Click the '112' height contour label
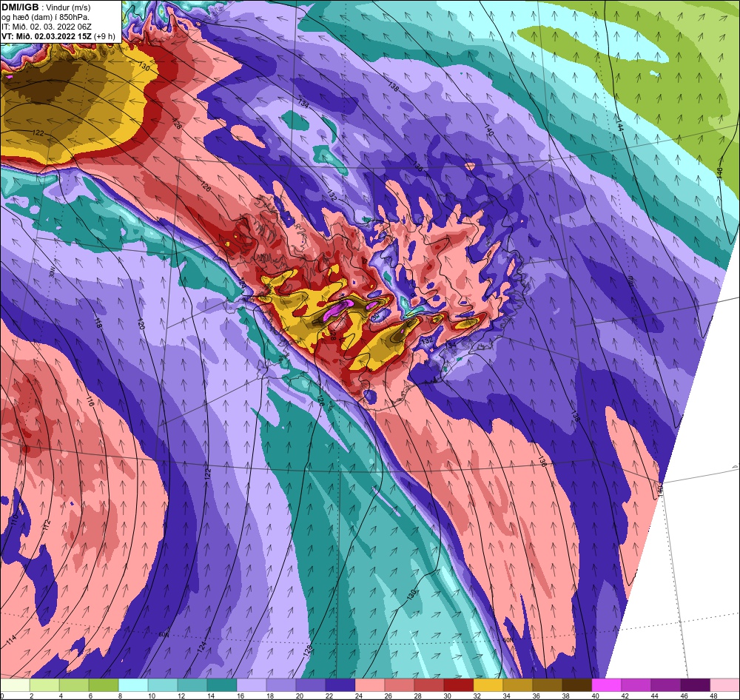Image resolution: width=740 pixels, height=700 pixels. [46, 525]
